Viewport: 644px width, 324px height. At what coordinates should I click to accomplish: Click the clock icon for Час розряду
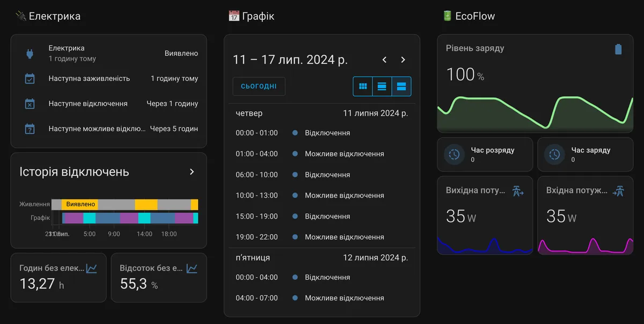tap(455, 154)
